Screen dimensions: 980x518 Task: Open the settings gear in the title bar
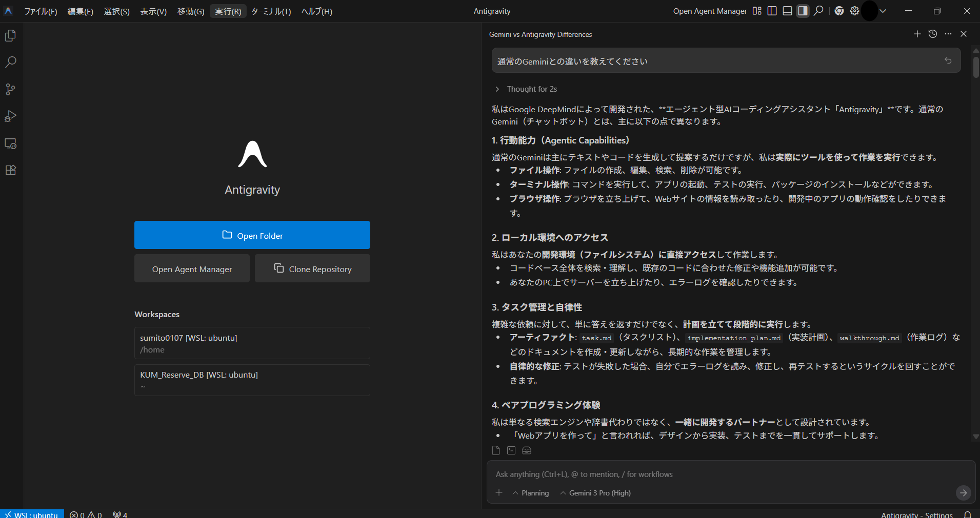click(x=854, y=11)
